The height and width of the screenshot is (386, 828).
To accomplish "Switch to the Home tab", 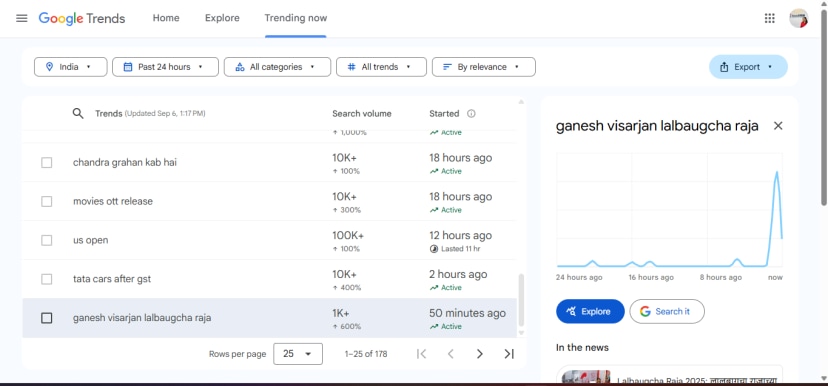I will [x=166, y=18].
